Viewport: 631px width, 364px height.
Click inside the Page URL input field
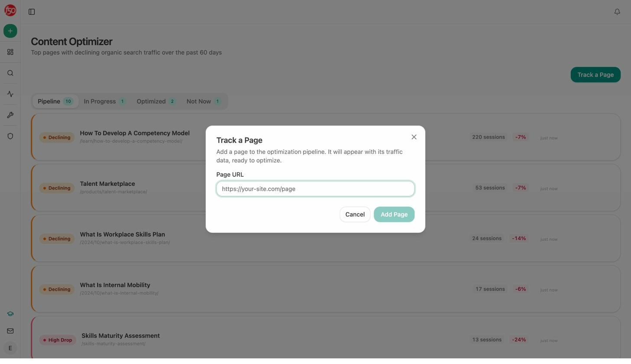tap(315, 188)
